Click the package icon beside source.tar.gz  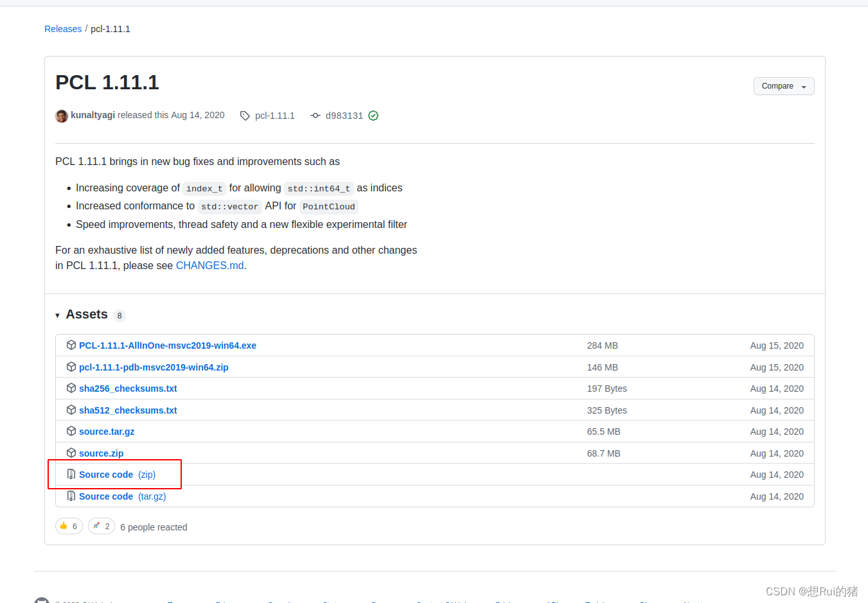click(71, 431)
